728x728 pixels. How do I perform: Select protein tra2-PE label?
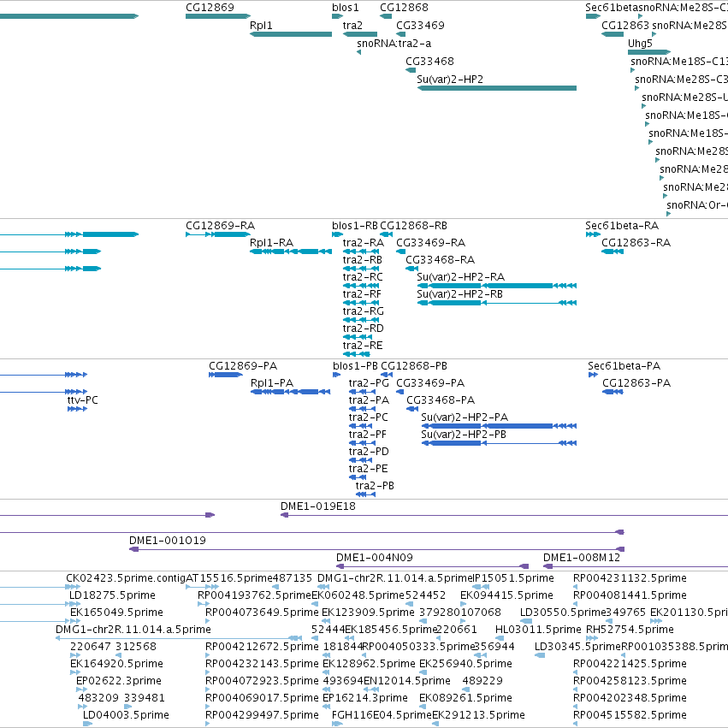click(368, 469)
